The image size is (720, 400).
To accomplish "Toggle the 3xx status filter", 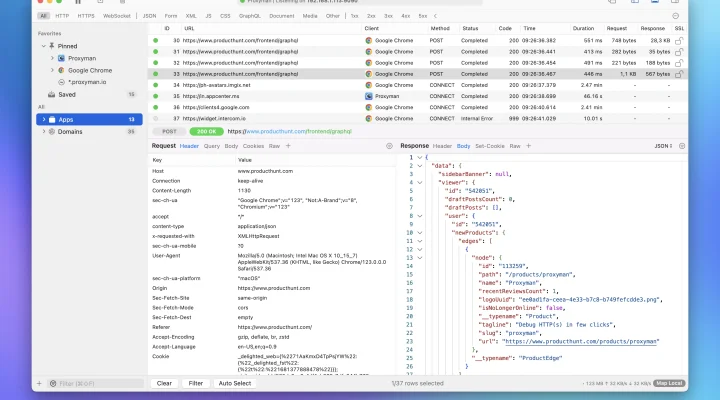I will (x=388, y=16).
